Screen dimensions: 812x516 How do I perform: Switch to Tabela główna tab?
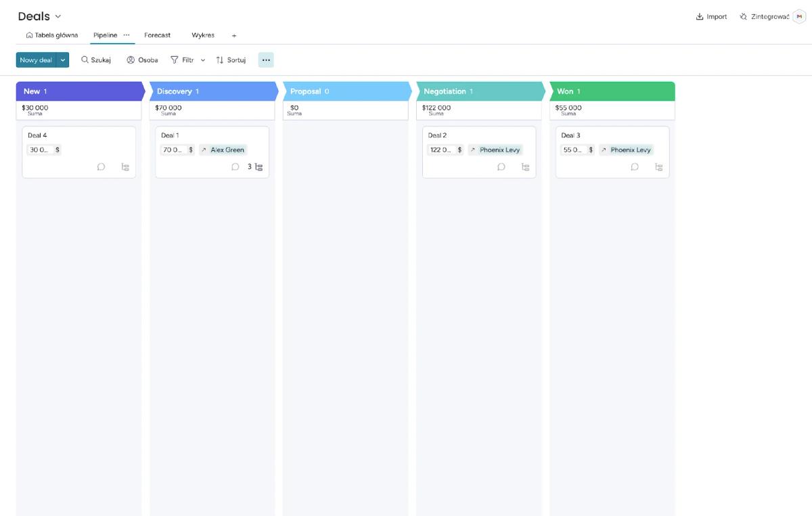(x=52, y=35)
